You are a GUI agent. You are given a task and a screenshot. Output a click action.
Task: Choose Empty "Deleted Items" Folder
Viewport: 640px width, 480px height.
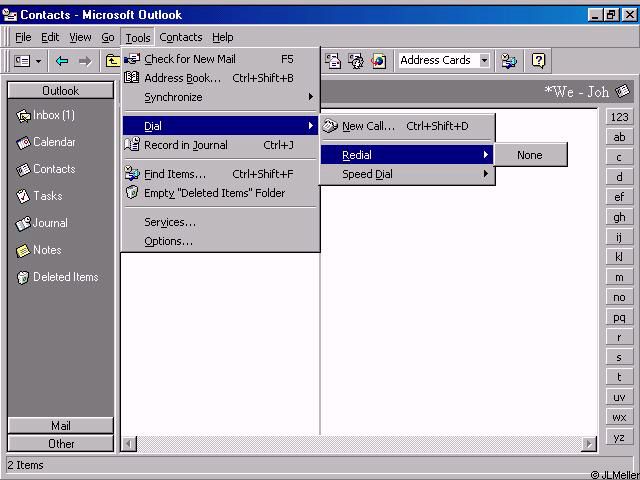220,193
